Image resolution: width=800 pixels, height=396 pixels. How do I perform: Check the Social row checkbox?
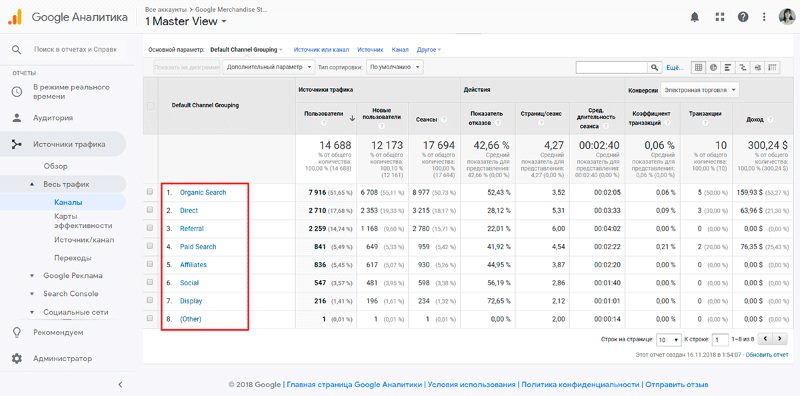coord(150,282)
